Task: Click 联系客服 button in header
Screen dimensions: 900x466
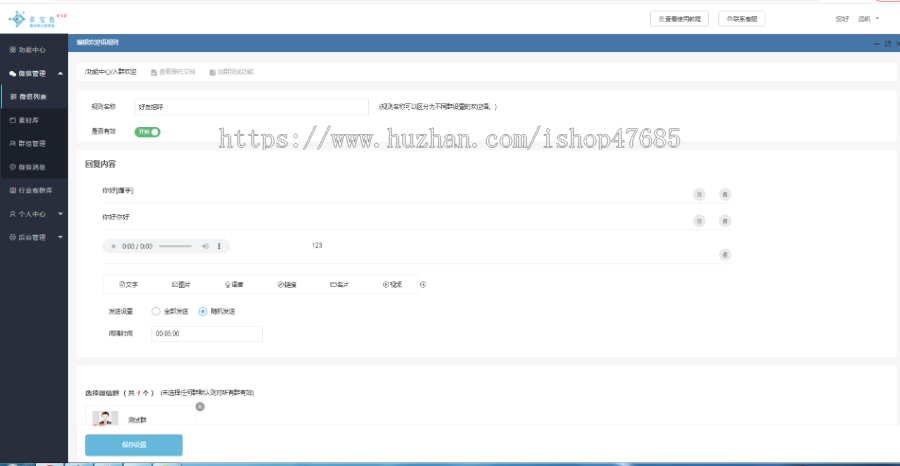Action: tap(742, 18)
